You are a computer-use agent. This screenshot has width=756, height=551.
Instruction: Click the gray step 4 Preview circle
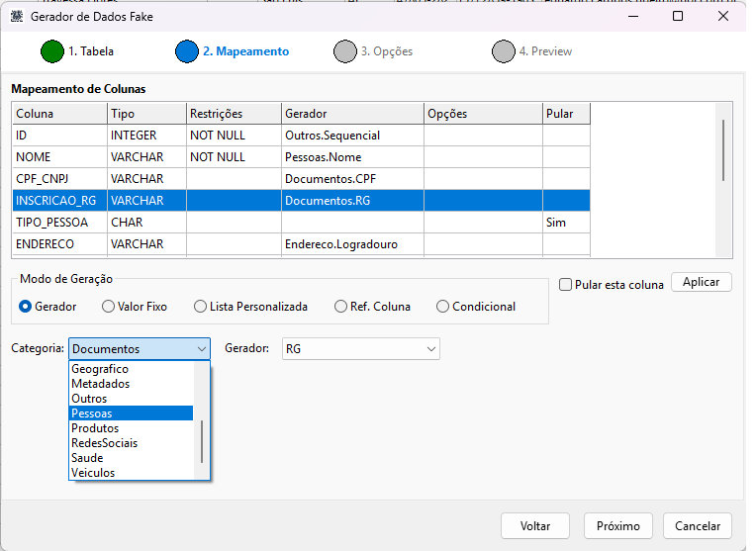[x=504, y=51]
